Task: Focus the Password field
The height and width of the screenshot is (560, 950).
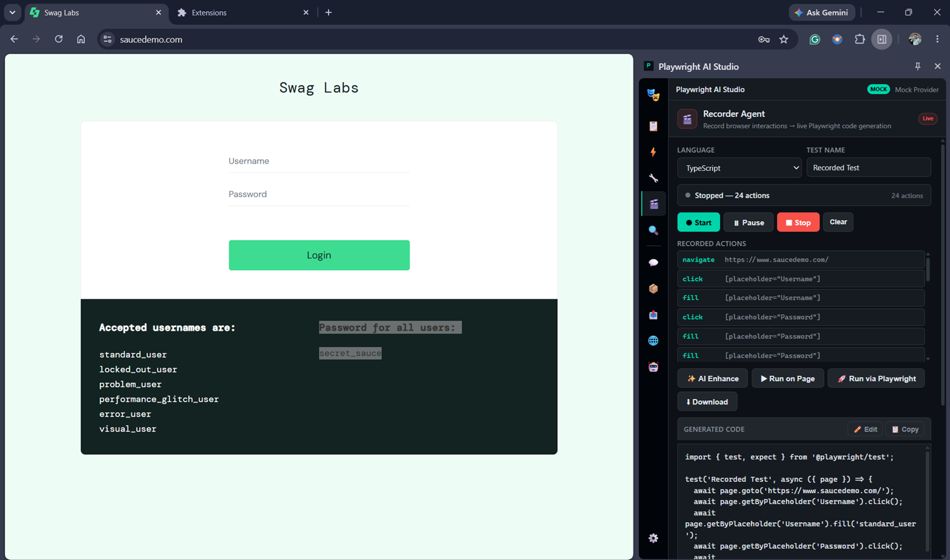Action: coord(319,195)
